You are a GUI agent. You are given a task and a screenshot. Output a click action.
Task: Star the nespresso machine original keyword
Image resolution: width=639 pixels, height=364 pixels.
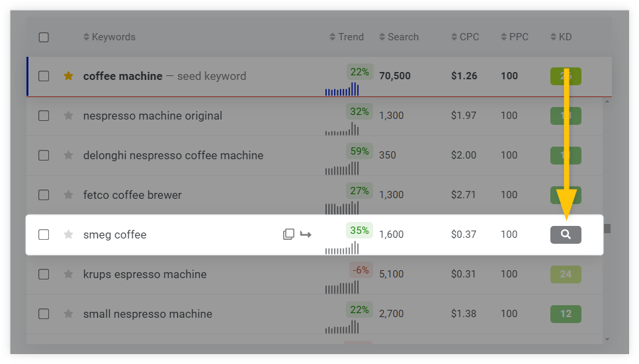pyautogui.click(x=69, y=116)
